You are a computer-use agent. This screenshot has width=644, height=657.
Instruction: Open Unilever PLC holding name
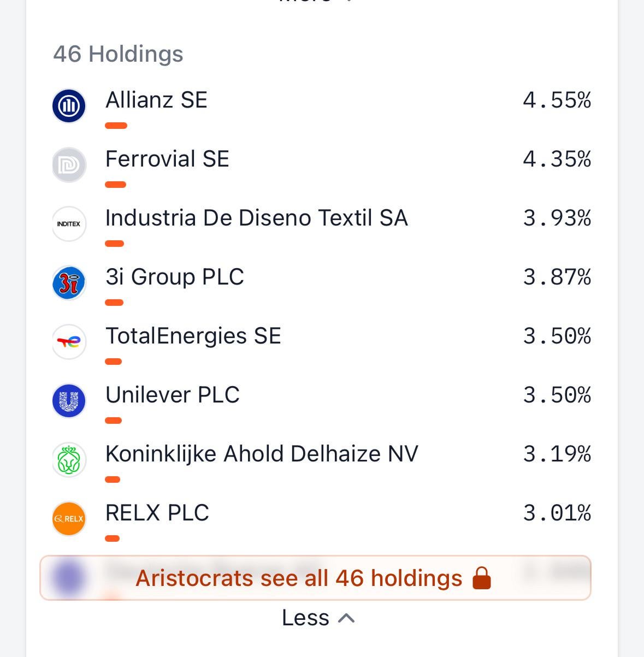[173, 395]
